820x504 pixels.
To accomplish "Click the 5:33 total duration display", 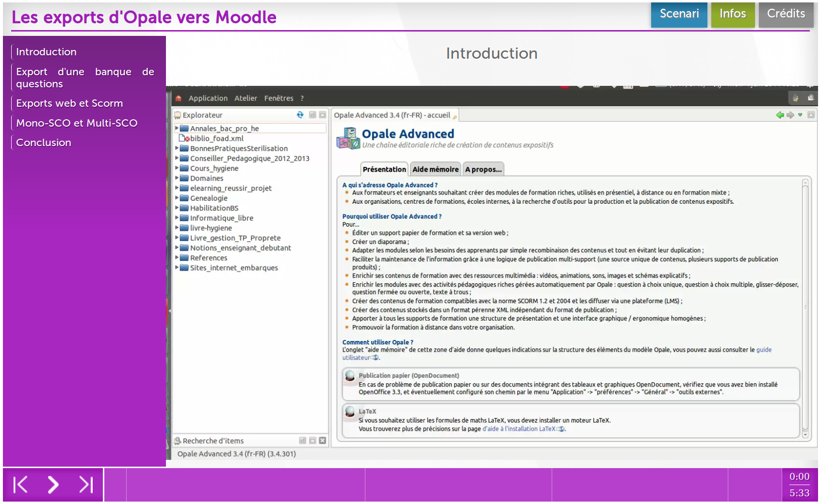I will [800, 493].
